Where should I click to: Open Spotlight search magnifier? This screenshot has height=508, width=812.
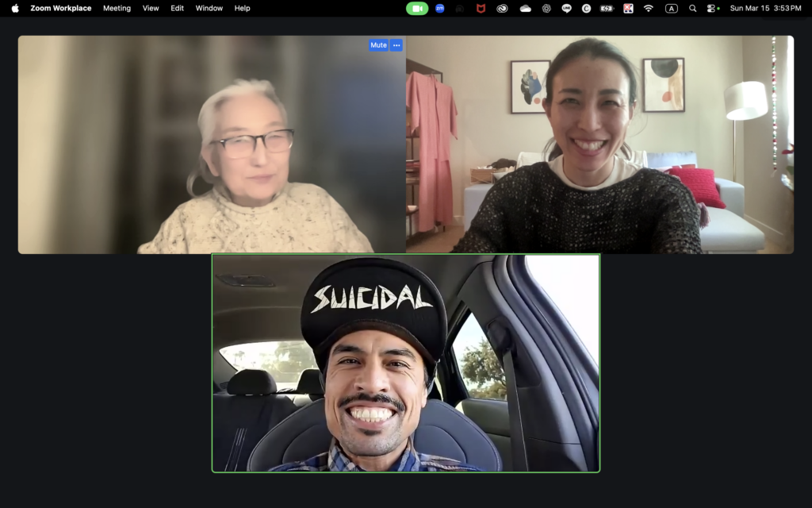(x=692, y=8)
